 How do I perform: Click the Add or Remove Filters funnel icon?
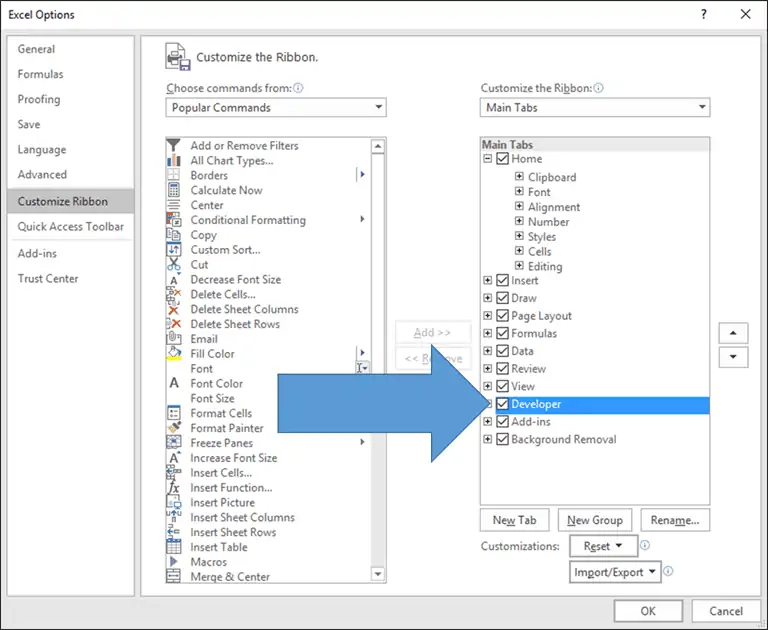(173, 145)
